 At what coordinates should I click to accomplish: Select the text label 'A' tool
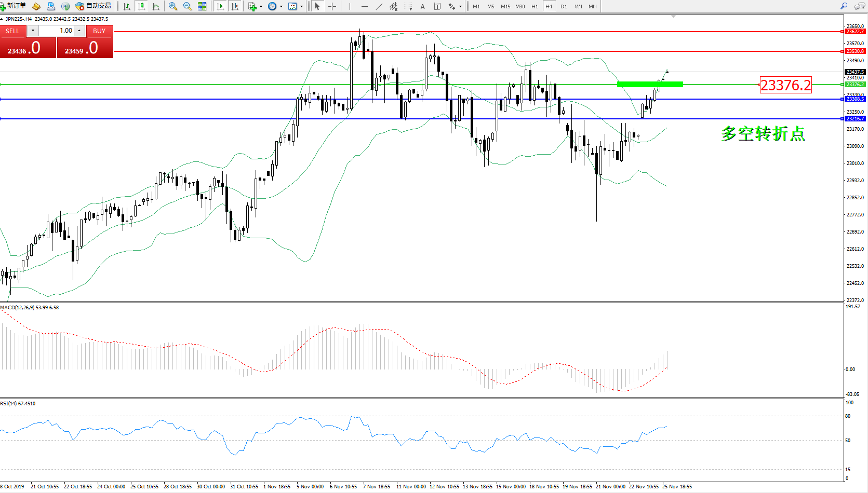[422, 6]
